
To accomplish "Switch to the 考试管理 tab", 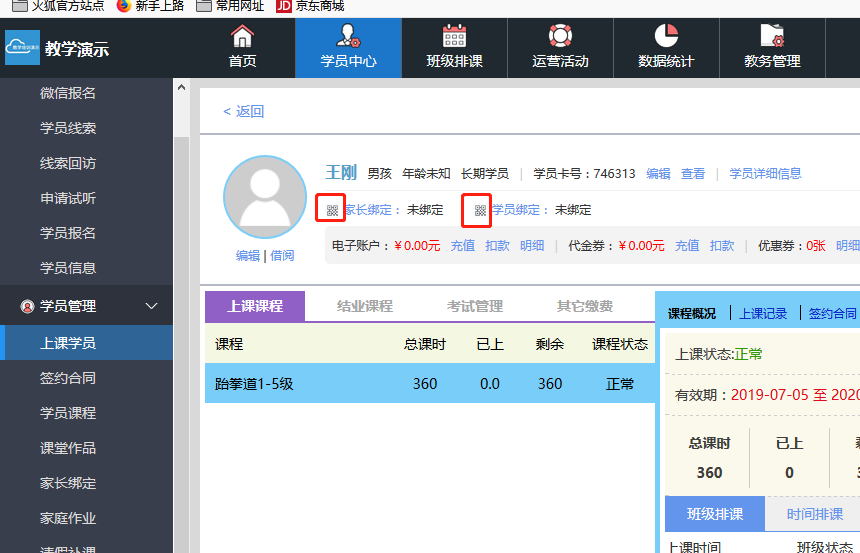I will 474,306.
